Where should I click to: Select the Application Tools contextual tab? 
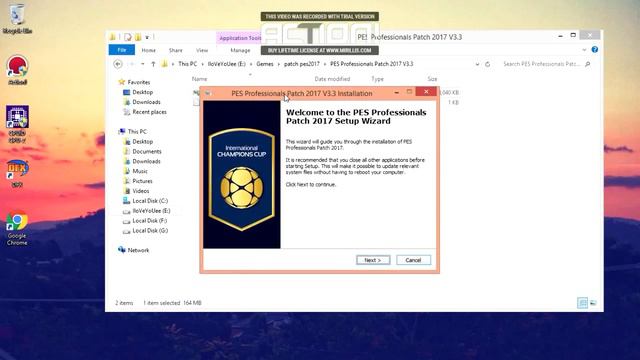(x=239, y=38)
